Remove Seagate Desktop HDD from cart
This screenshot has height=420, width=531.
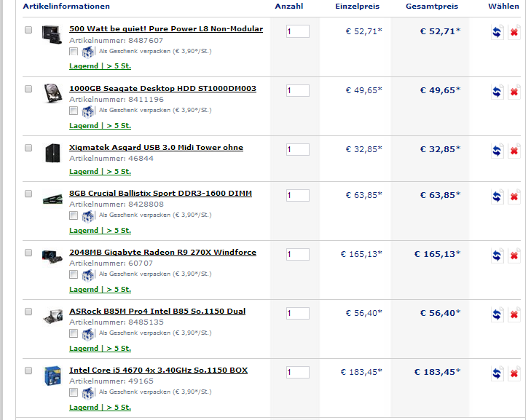point(514,92)
